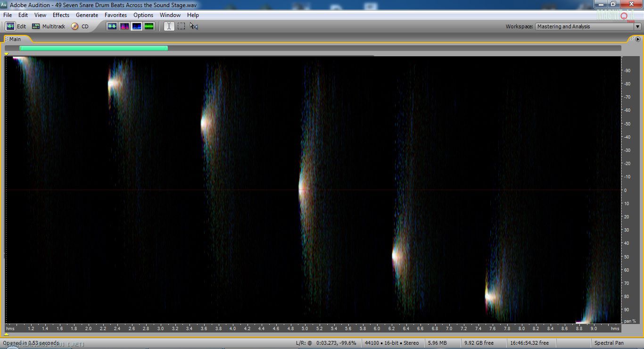
Task: Click the L/R cursor readout in status bar
Action: [326, 343]
